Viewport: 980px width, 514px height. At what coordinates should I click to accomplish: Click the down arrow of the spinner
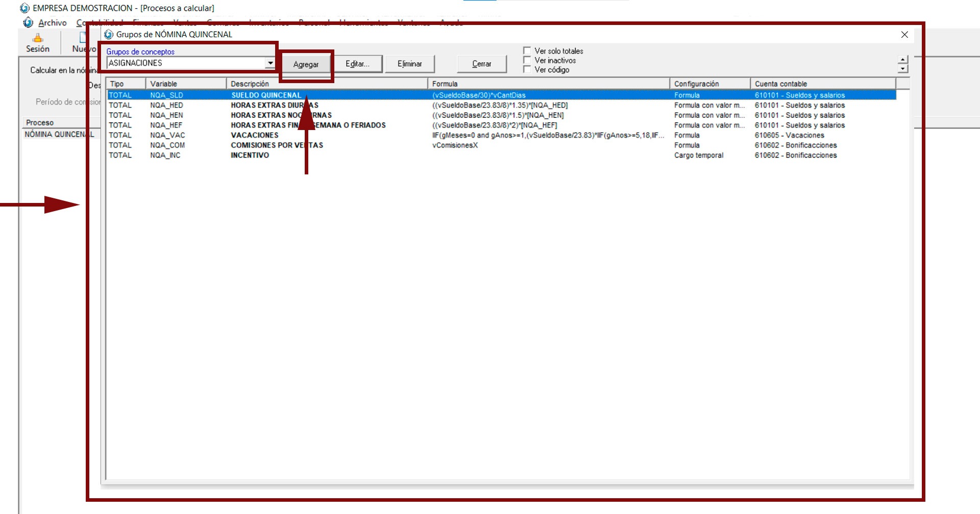tap(902, 69)
